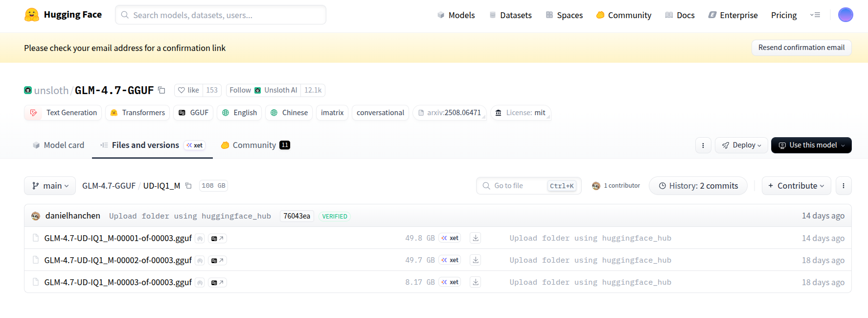Switch to the Community tab with 11 discussions
This screenshot has height=318, width=868.
(255, 145)
